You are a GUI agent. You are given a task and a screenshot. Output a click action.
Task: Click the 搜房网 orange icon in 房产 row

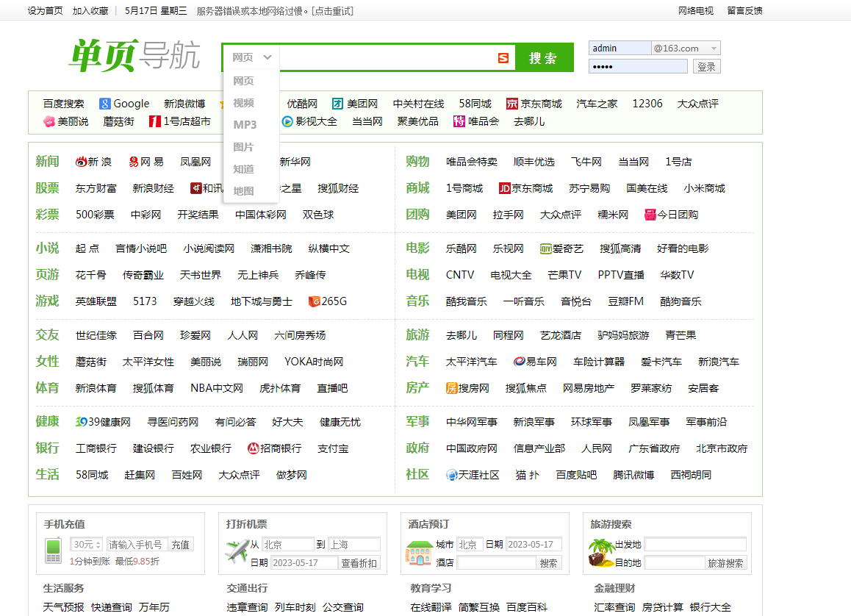(451, 388)
